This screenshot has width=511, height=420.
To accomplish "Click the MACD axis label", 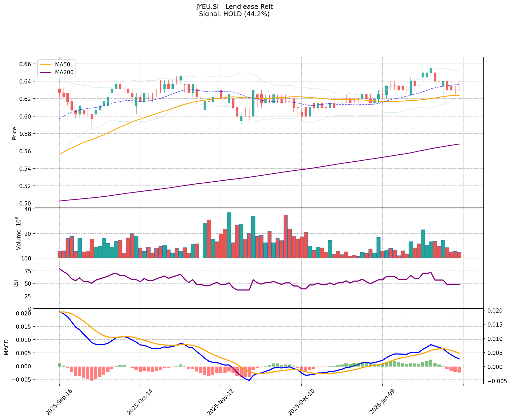I will coord(7,347).
